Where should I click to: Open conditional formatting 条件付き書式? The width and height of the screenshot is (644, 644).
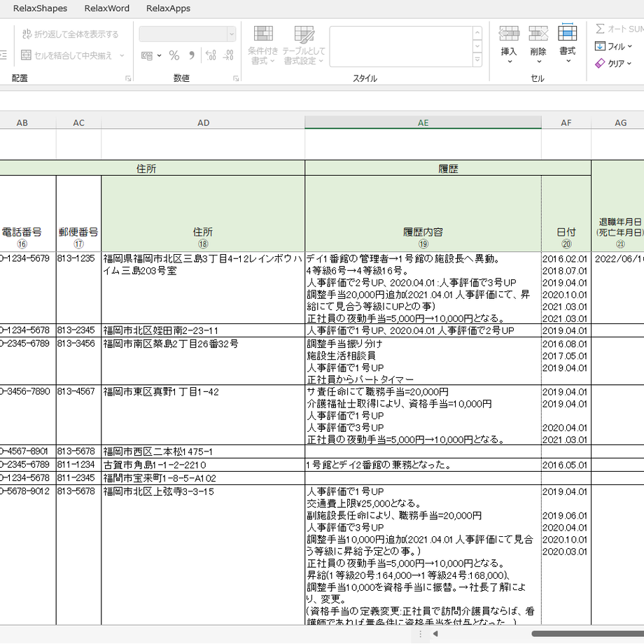(263, 45)
